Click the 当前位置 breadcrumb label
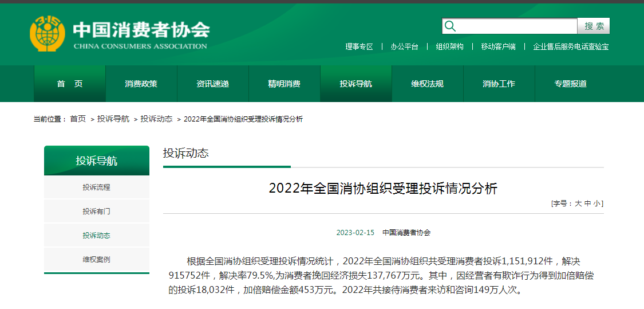The width and height of the screenshot is (644, 309). click(x=50, y=119)
